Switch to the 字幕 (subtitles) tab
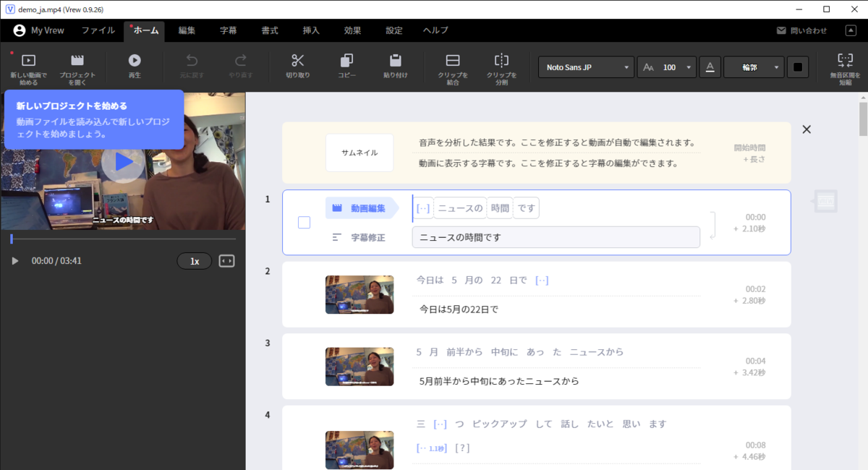 [x=229, y=30]
